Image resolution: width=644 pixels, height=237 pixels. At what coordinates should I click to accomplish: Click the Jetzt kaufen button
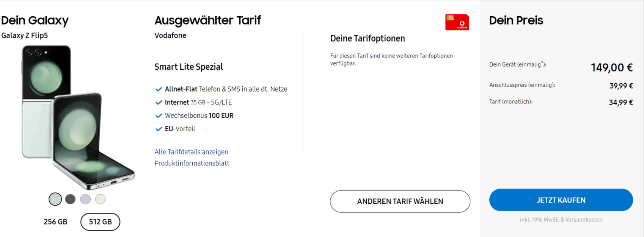561,200
